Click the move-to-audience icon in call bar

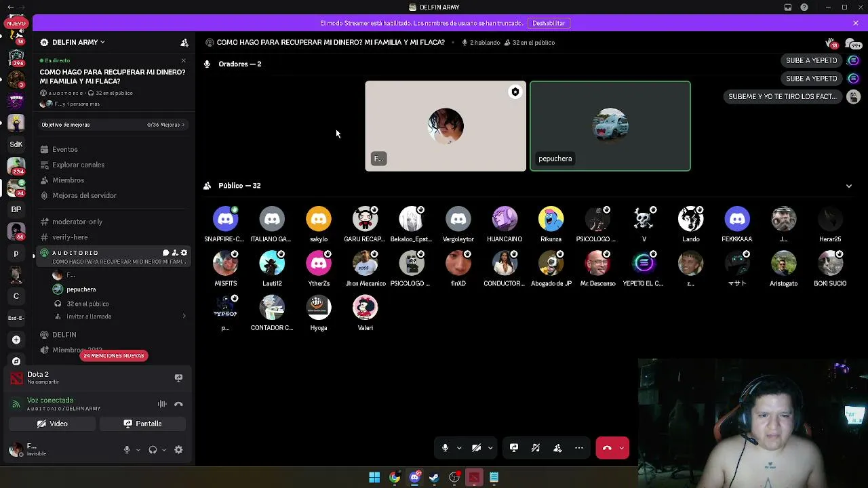pos(557,448)
